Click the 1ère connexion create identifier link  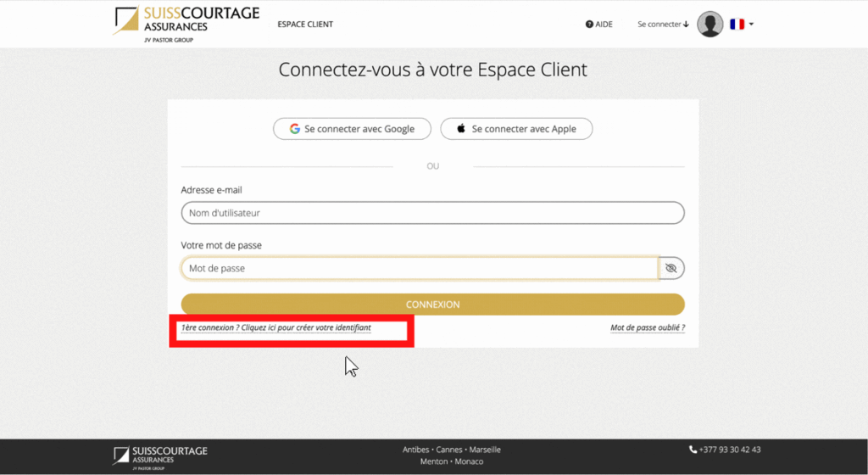point(276,327)
